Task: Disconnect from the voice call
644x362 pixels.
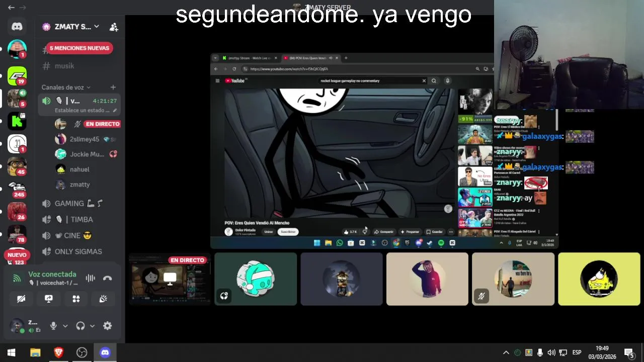Action: pos(107,278)
